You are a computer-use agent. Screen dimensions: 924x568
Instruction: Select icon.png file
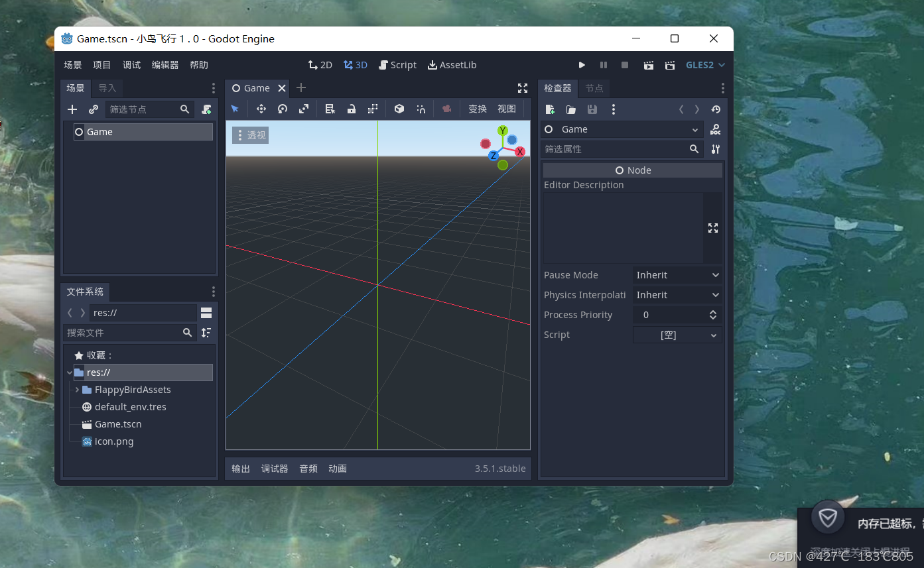click(114, 441)
